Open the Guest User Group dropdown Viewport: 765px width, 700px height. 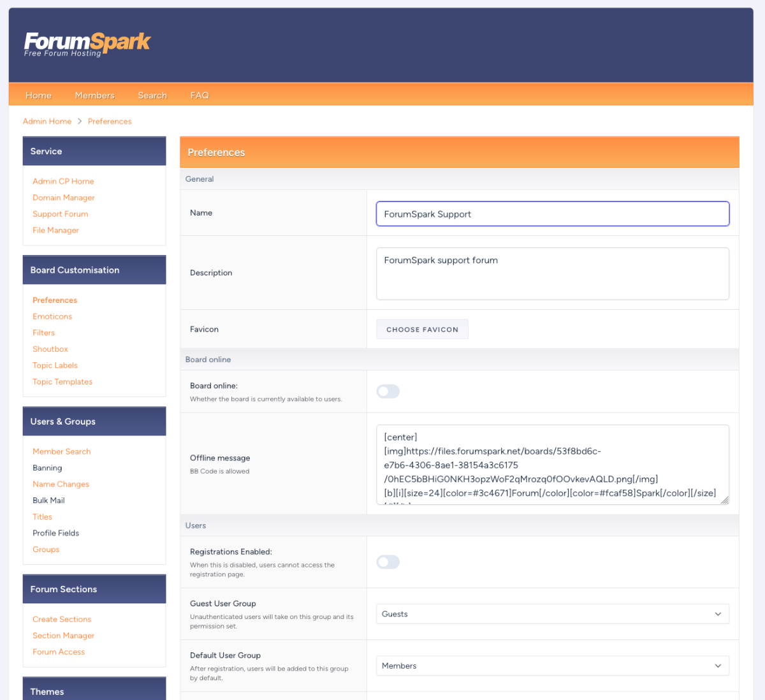click(553, 614)
